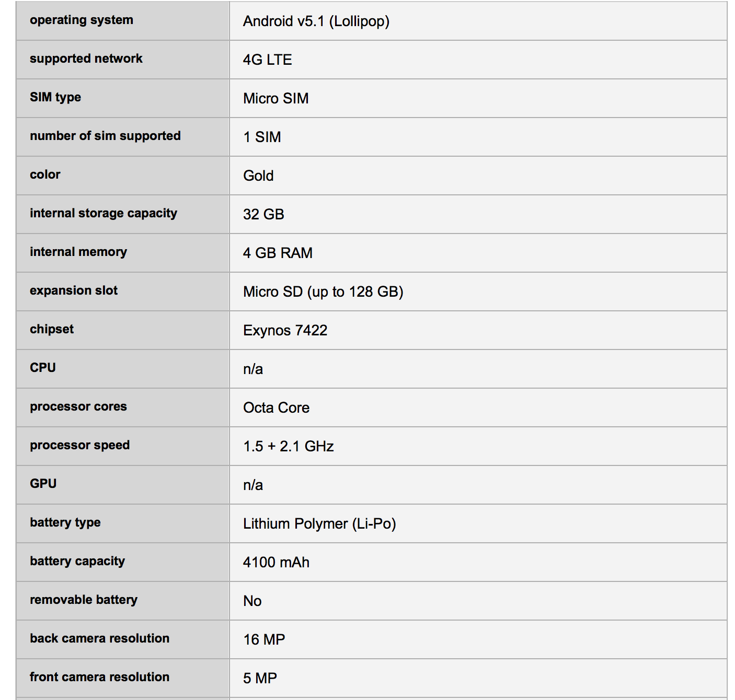Image resolution: width=735 pixels, height=700 pixels.
Task: Click the Gold color value
Action: click(258, 176)
